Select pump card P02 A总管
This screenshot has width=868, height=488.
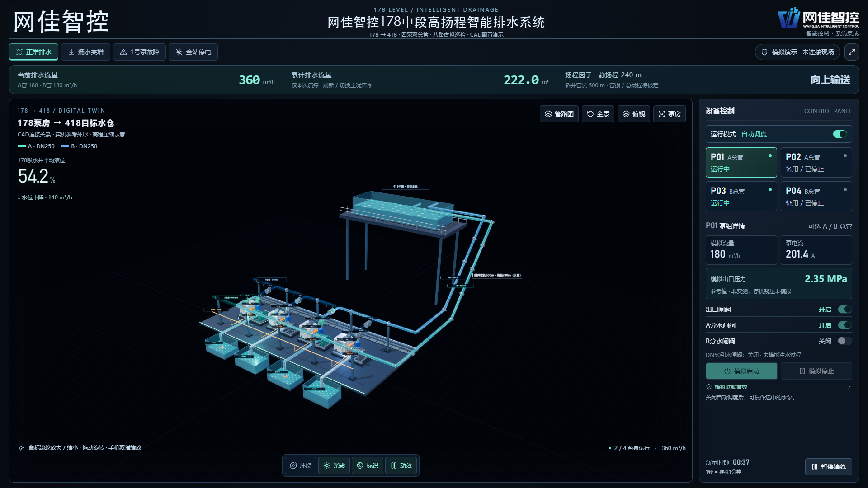[x=816, y=163]
